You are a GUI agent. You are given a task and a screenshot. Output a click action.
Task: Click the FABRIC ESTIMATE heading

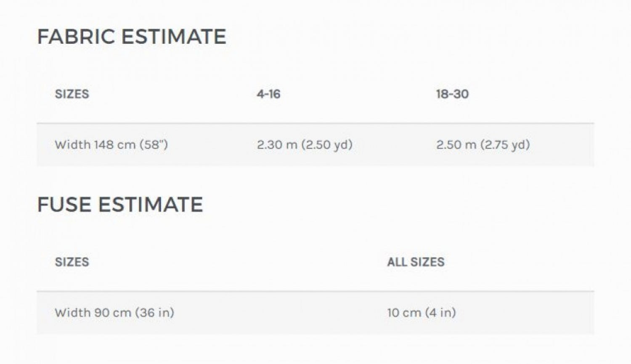point(131,37)
